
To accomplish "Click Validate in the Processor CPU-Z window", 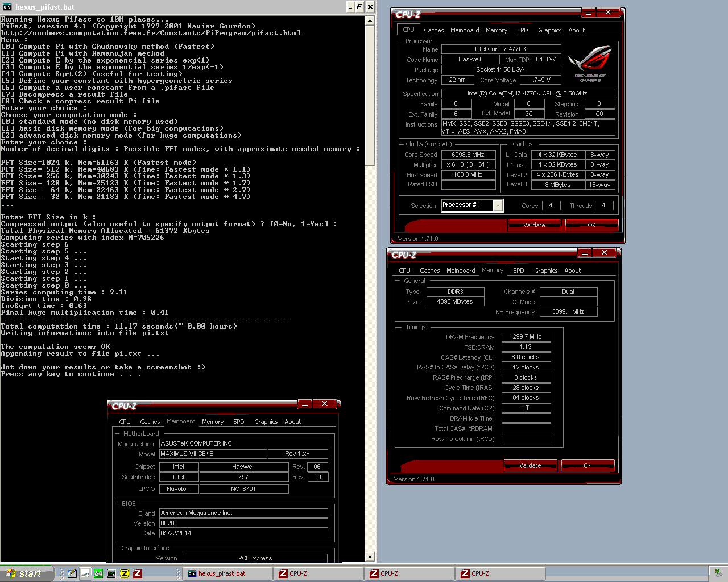I will click(534, 225).
